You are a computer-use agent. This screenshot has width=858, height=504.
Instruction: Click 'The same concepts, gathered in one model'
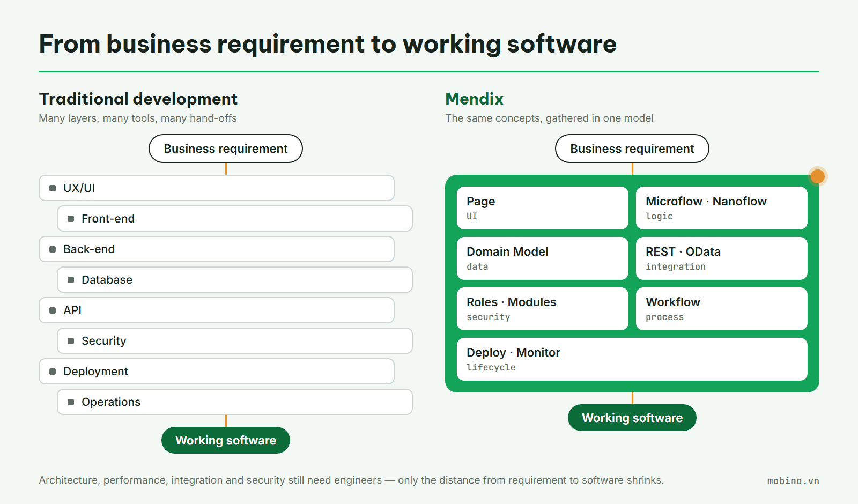[550, 118]
